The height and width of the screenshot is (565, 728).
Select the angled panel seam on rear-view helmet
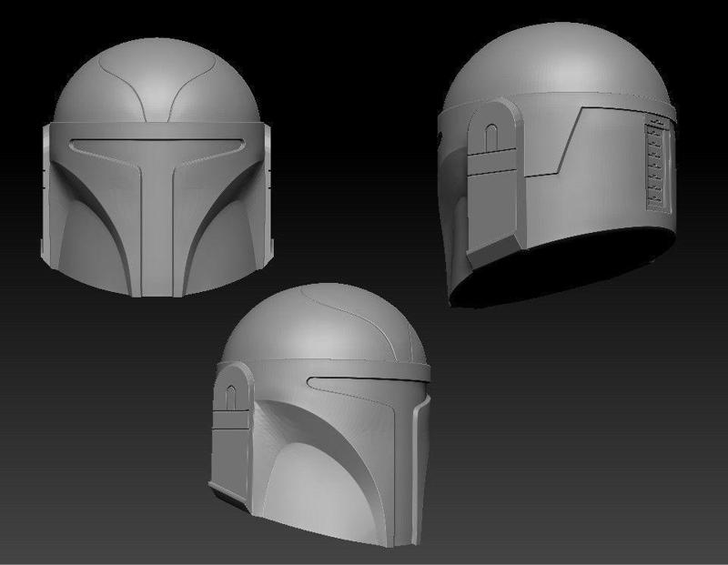coord(568,142)
